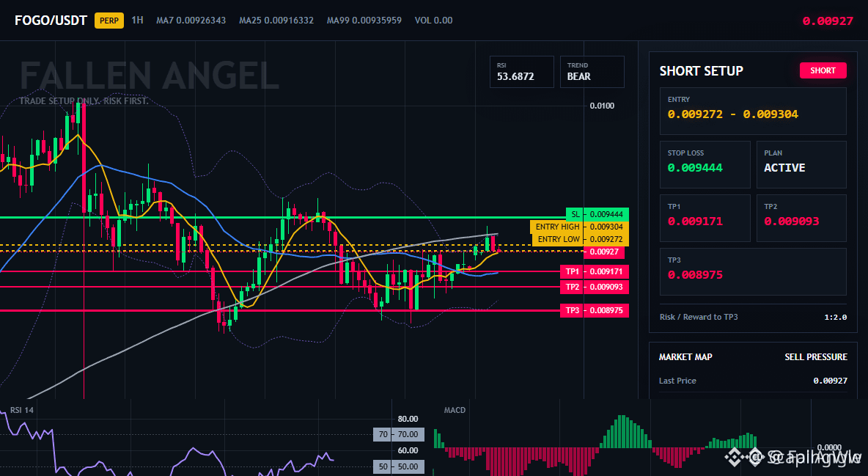Click the 0.0100 price axis label
The width and height of the screenshot is (868, 476).
coord(602,106)
